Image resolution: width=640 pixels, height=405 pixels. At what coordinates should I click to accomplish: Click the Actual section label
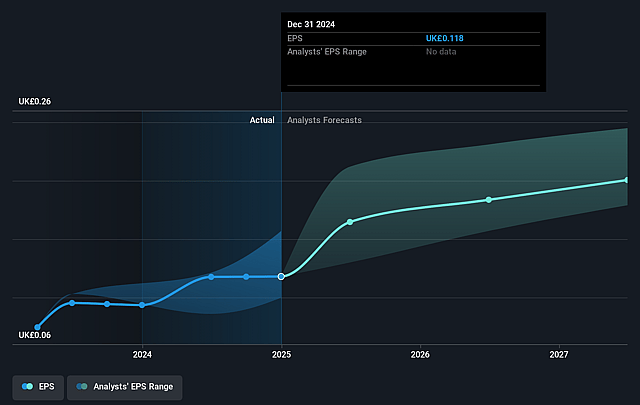(x=262, y=120)
